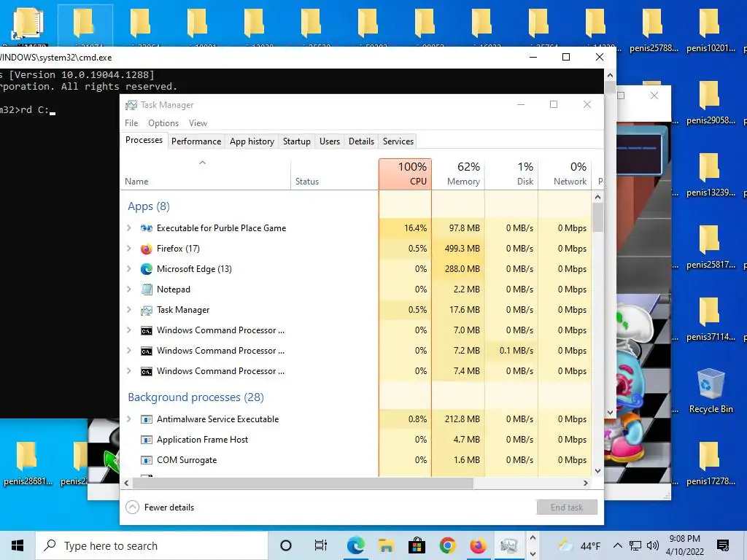
Task: Open Microsoft Store from the taskbar
Action: (417, 545)
